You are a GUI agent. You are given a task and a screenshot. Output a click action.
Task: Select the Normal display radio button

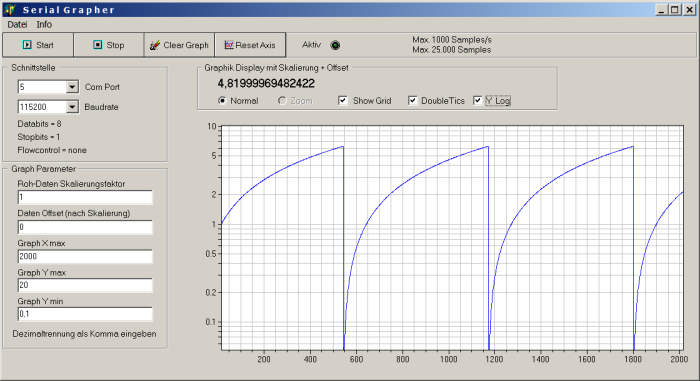[222, 100]
